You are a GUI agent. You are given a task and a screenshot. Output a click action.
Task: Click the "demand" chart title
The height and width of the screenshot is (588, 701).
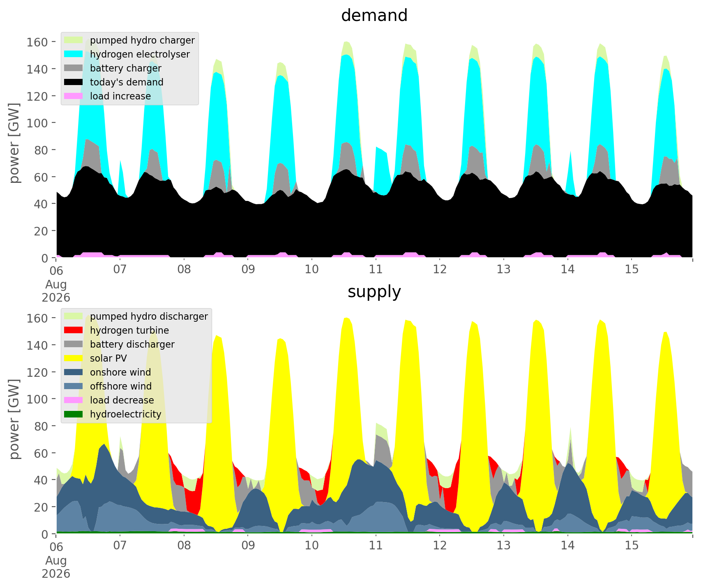click(x=374, y=16)
